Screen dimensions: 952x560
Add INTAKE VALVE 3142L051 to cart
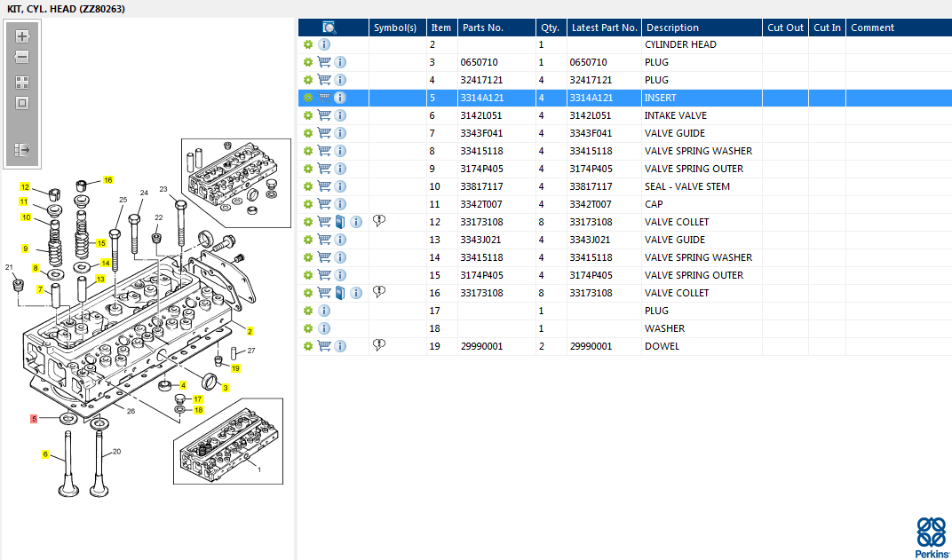pos(324,115)
